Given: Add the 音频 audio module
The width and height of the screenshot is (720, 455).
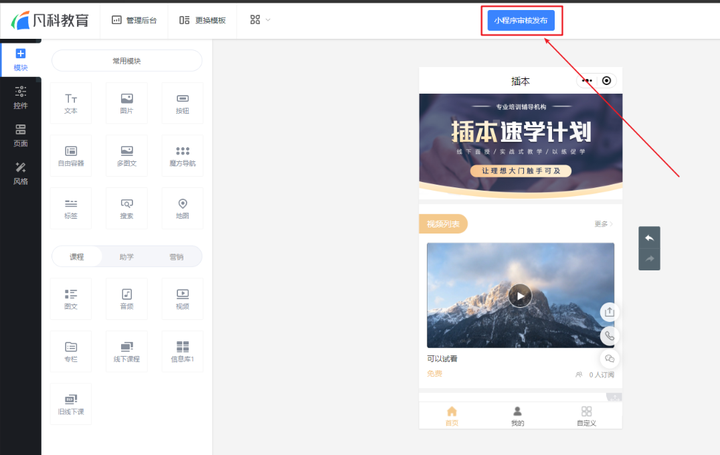Looking at the screenshot, I should [x=127, y=299].
